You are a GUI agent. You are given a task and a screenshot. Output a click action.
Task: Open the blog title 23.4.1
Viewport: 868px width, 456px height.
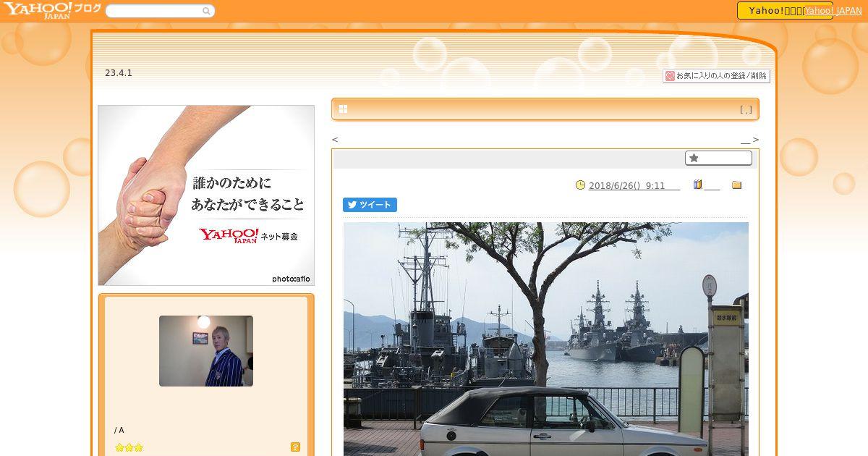pyautogui.click(x=119, y=73)
